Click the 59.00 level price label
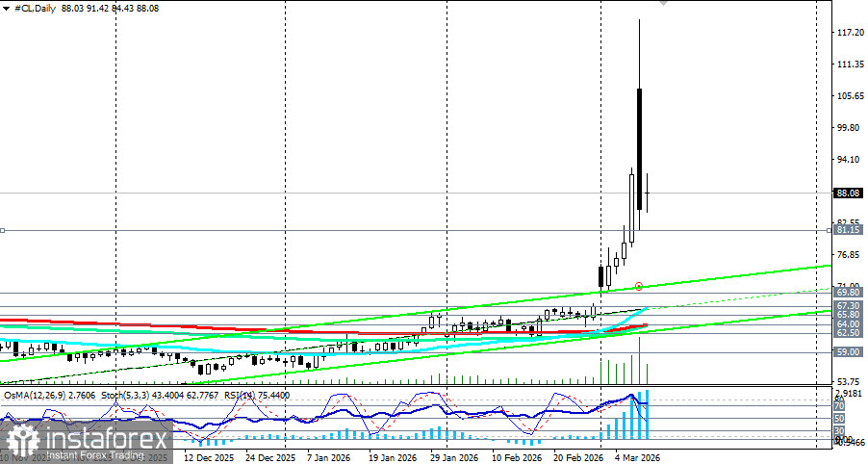Screen dimensions: 868x464 pyautogui.click(x=848, y=352)
